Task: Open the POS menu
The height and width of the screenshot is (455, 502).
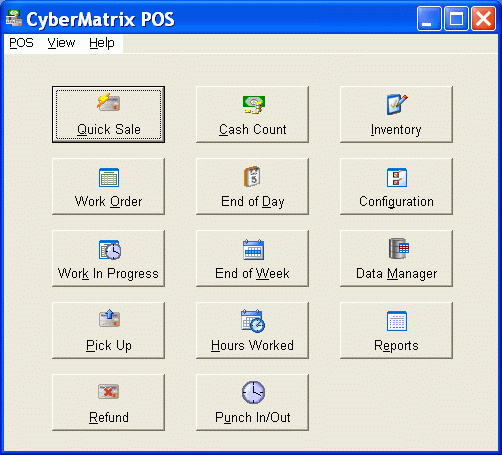Action: [x=21, y=43]
